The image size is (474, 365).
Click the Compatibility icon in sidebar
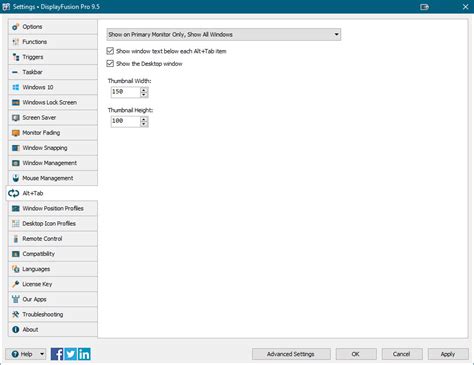[x=15, y=254]
